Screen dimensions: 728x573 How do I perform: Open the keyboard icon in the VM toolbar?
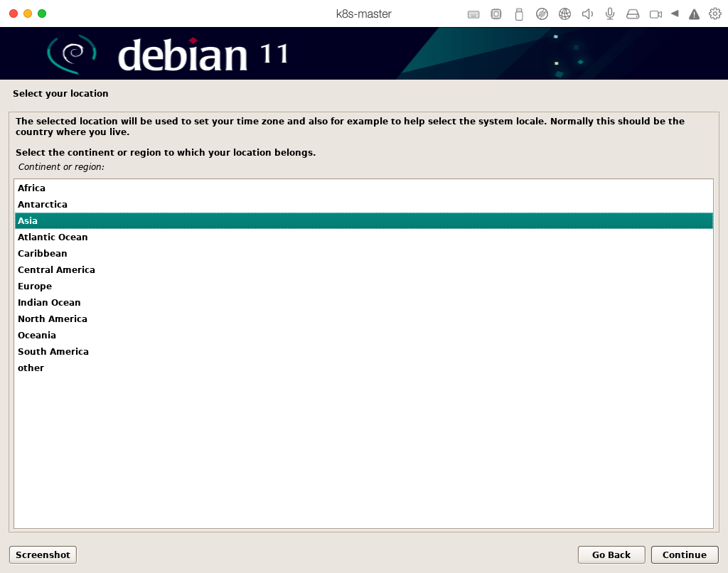473,14
